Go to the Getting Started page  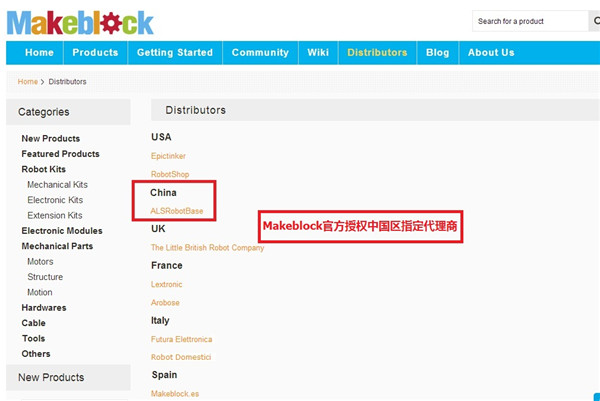(175, 52)
